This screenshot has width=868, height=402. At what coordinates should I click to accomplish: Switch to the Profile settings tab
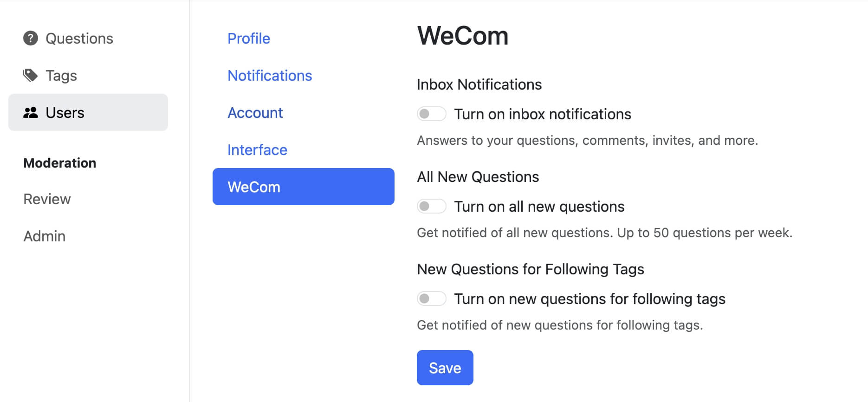pos(249,38)
